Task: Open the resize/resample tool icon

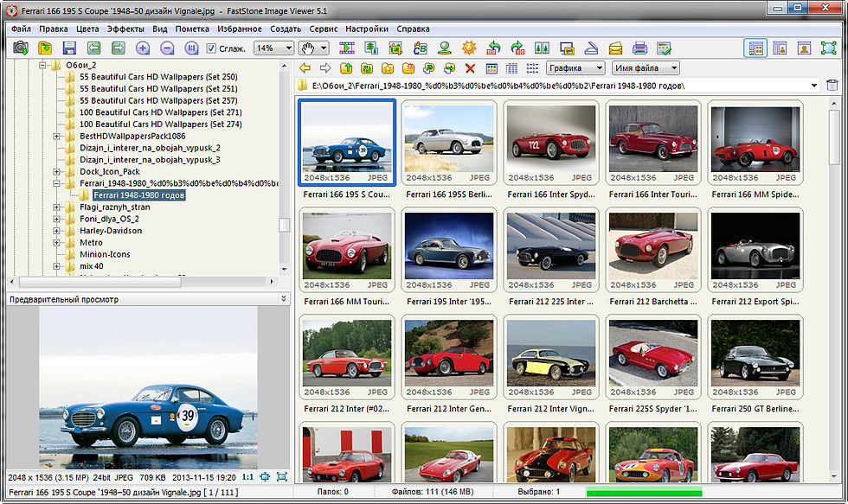Action: click(x=371, y=48)
